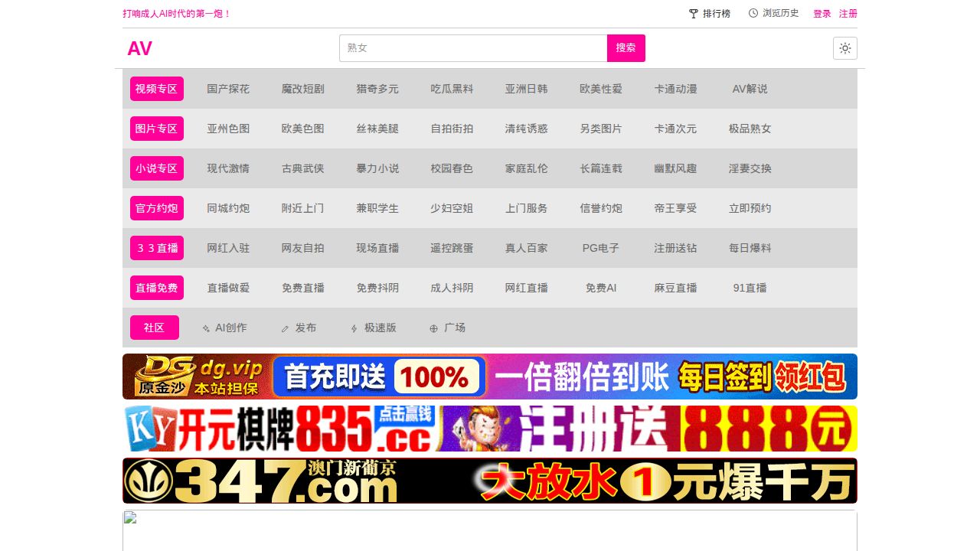
Task: Click the AI创作 sparkle icon
Action: tap(206, 328)
